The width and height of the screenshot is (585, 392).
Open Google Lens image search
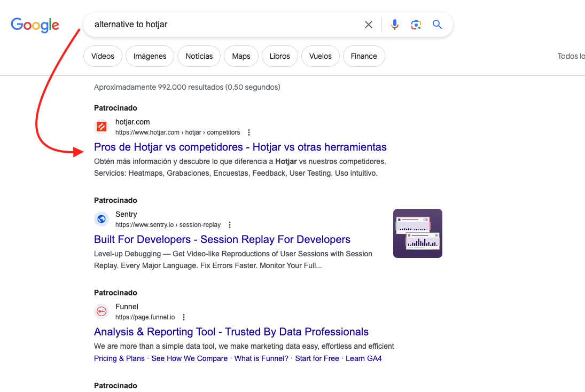tap(416, 25)
